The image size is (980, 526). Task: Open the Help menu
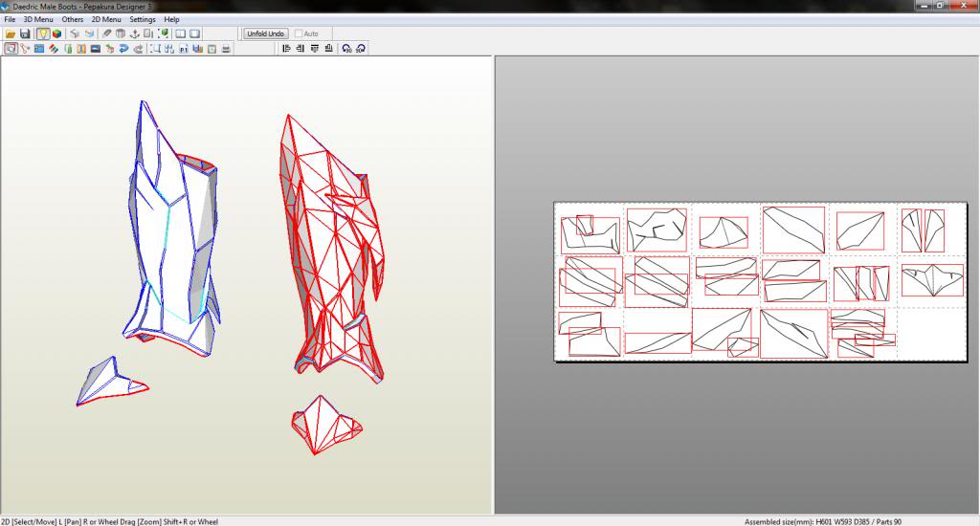click(171, 19)
